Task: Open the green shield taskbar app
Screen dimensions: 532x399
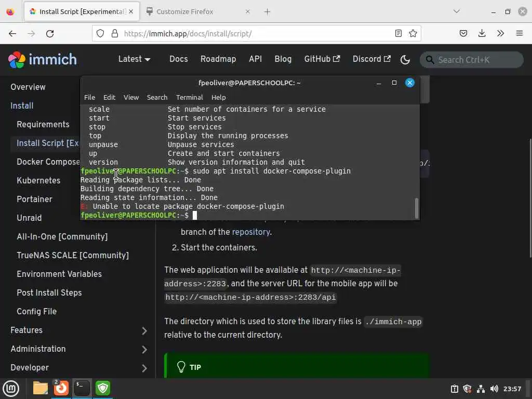Action: [103, 388]
